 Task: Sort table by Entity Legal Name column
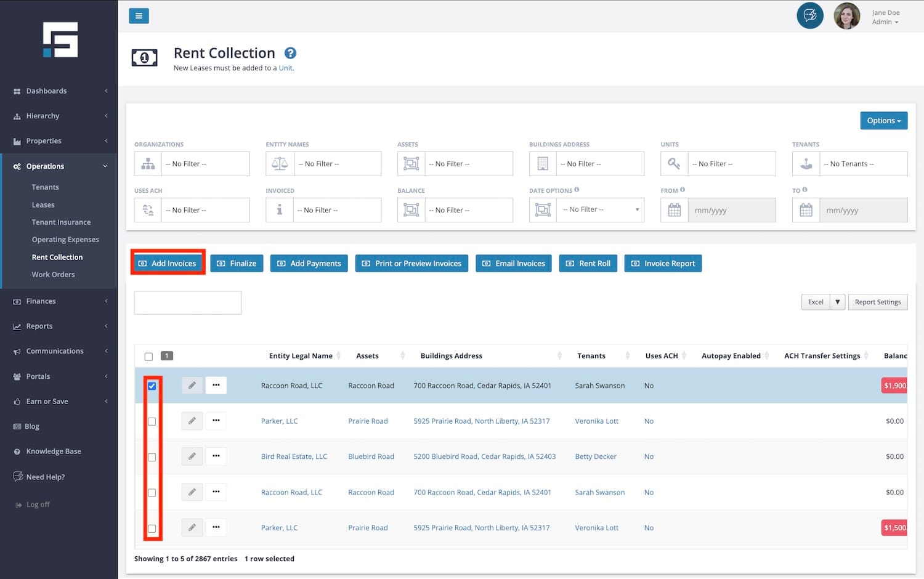[301, 356]
